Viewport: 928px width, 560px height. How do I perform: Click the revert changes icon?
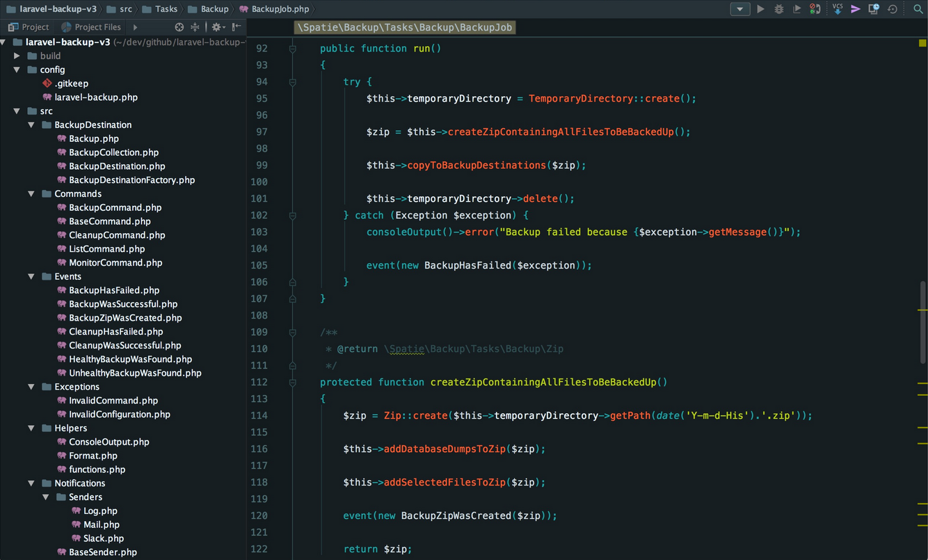click(x=893, y=9)
